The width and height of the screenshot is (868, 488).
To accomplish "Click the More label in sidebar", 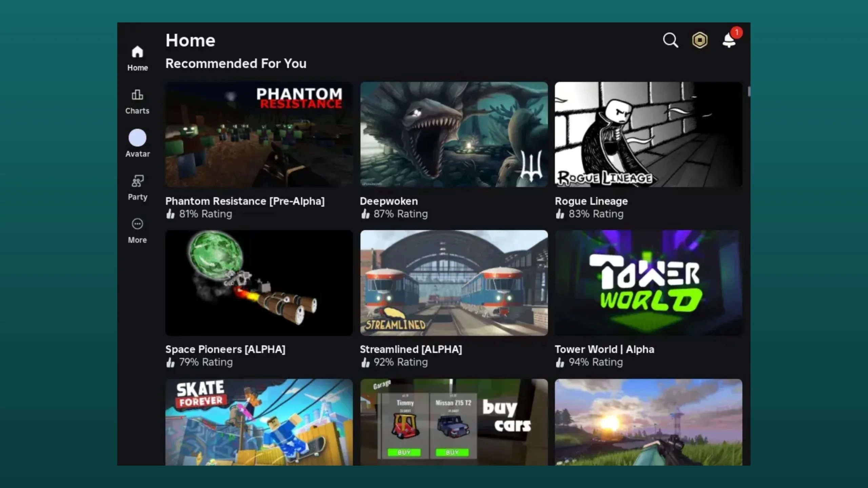I will coord(137,240).
